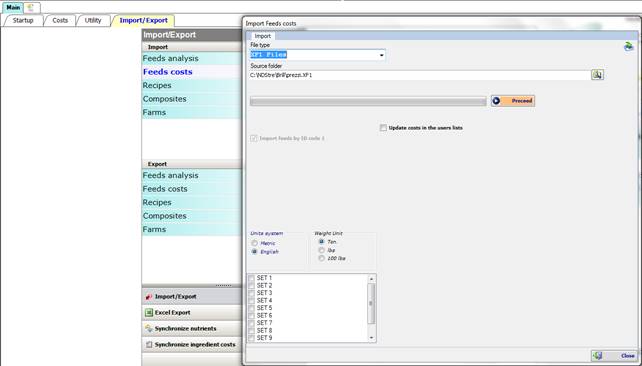Check the SET 5 checkbox
The image size is (642, 366).
pyautogui.click(x=251, y=308)
